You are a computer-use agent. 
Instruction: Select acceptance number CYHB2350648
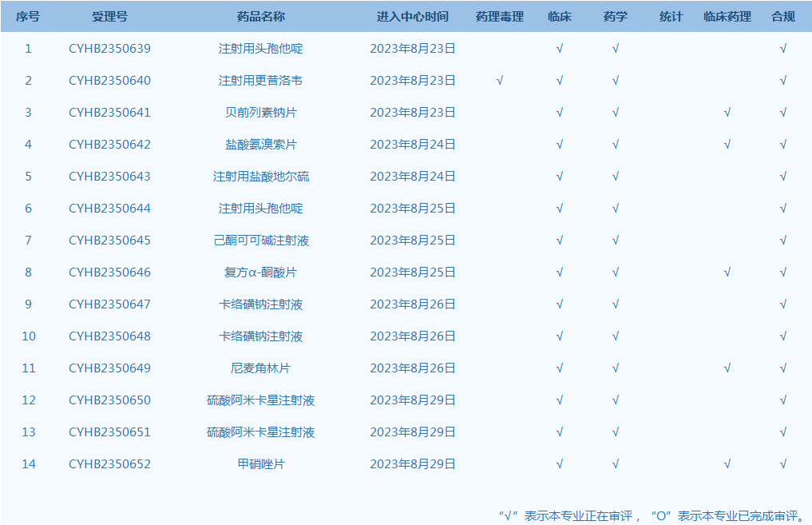110,336
